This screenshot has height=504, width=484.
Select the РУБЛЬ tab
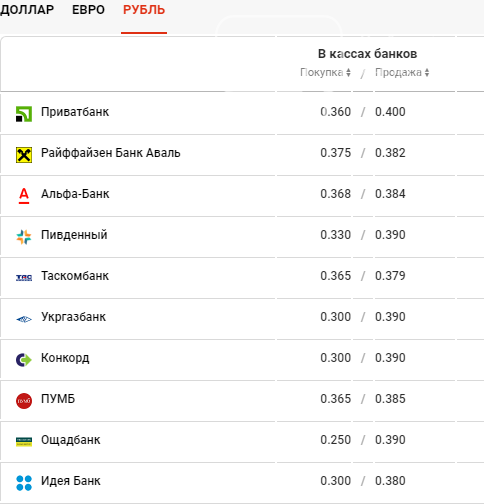click(144, 10)
